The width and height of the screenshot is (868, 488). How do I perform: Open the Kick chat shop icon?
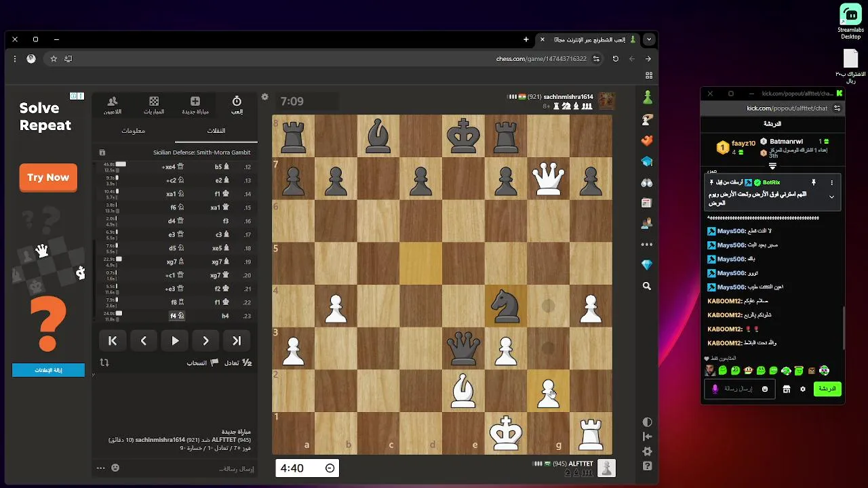click(787, 389)
